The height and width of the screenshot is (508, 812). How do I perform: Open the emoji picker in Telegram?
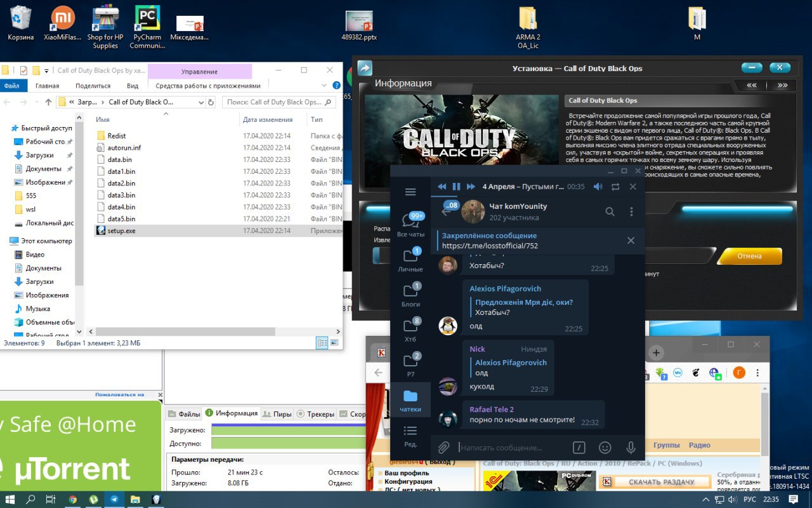(605, 447)
